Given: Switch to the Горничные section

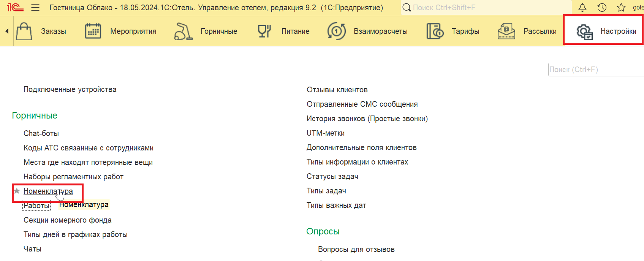Looking at the screenshot, I should pos(219,31).
